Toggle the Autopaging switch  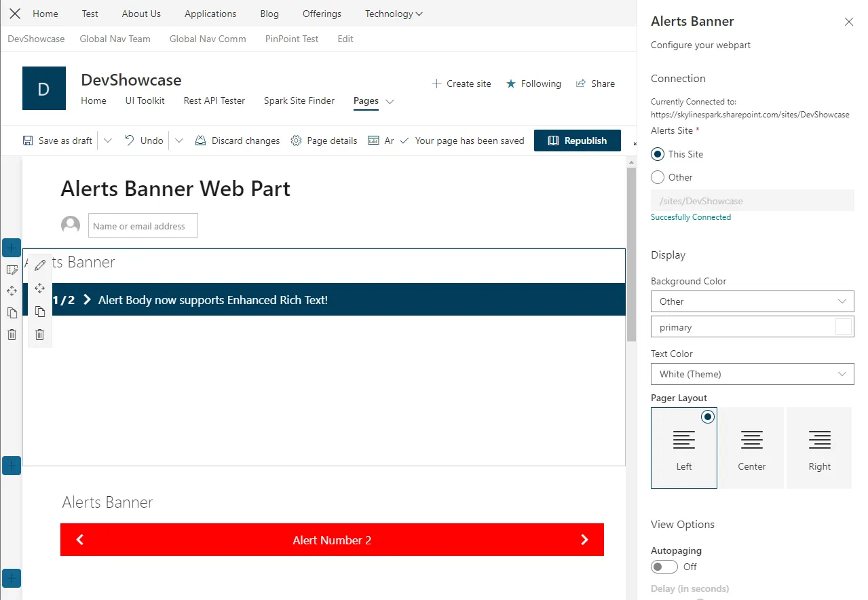[x=664, y=567]
